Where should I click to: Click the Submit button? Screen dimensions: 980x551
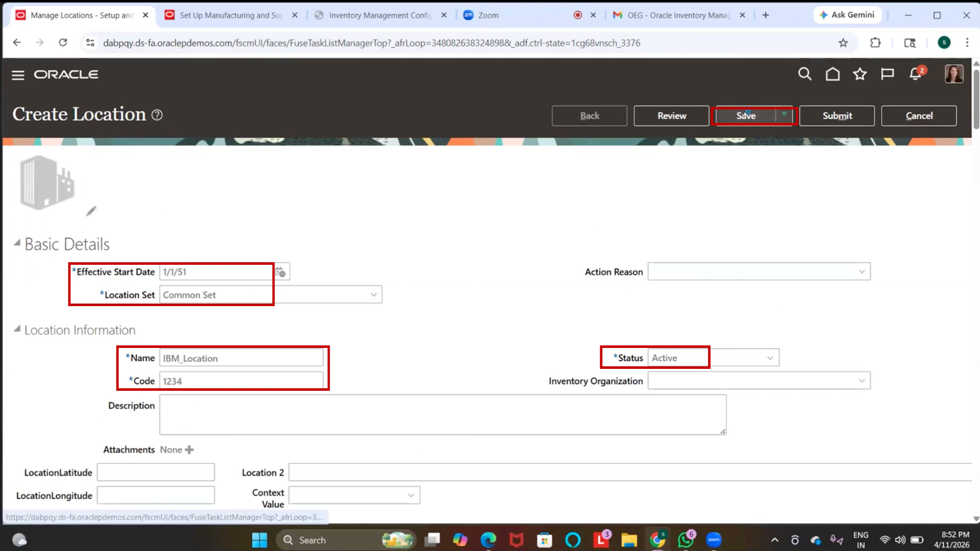coord(837,116)
